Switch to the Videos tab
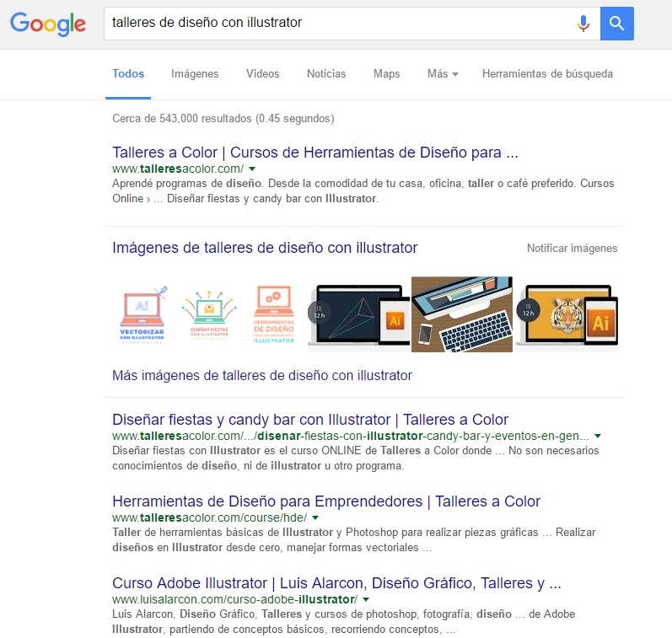 pyautogui.click(x=263, y=73)
